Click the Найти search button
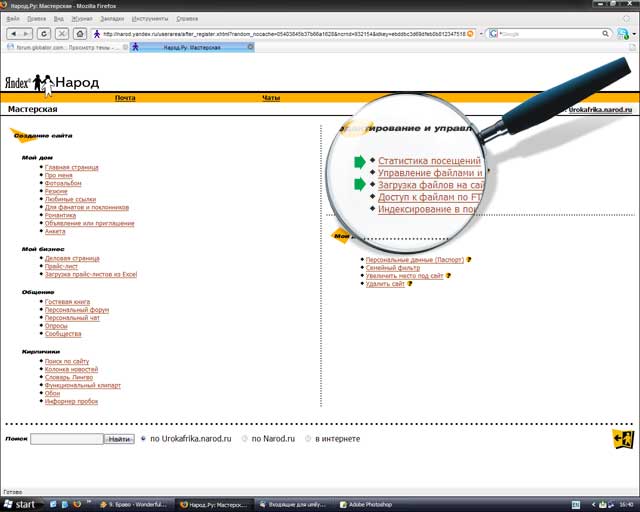This screenshot has width=640, height=512. coord(119,439)
